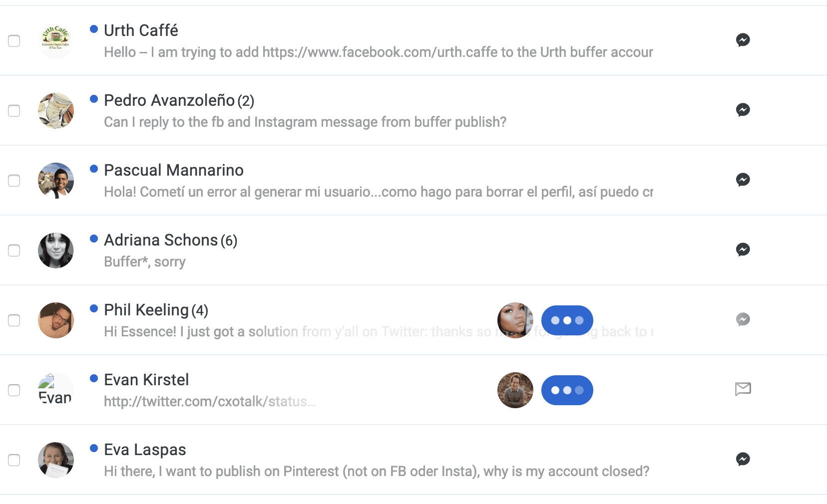Click the avatar of the person typing to Phil
The image size is (827, 504).
[x=515, y=320]
